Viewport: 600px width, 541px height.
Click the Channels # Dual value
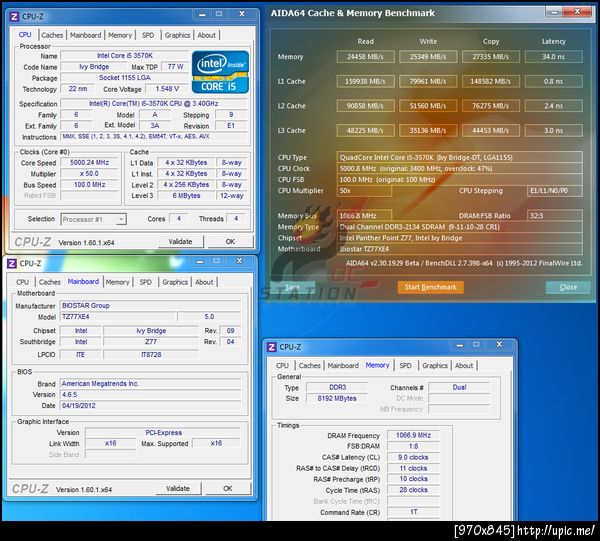click(x=459, y=387)
